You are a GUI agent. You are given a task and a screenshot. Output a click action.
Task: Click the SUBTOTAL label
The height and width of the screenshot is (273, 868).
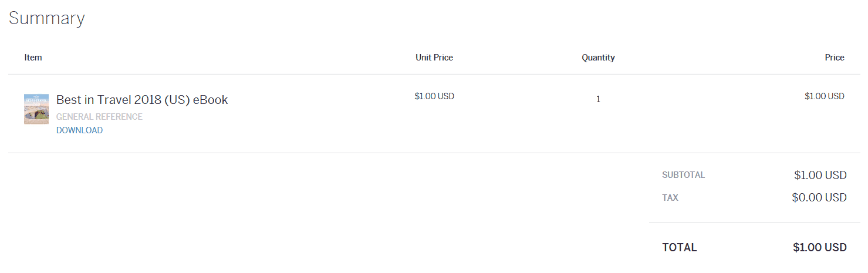click(684, 175)
